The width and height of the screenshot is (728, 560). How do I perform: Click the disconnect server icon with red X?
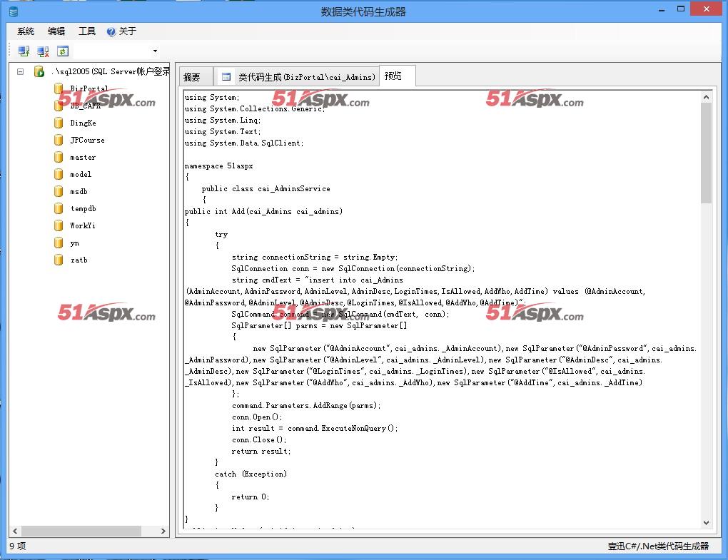43,51
